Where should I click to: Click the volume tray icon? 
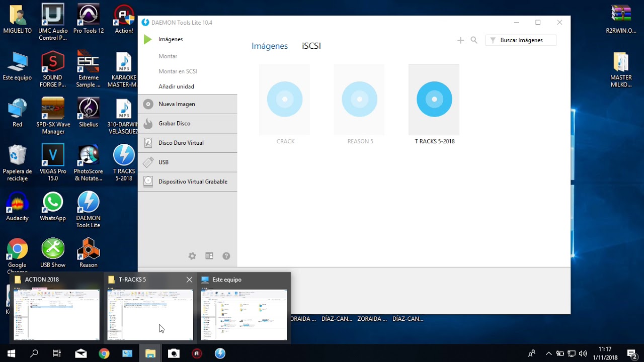click(583, 353)
